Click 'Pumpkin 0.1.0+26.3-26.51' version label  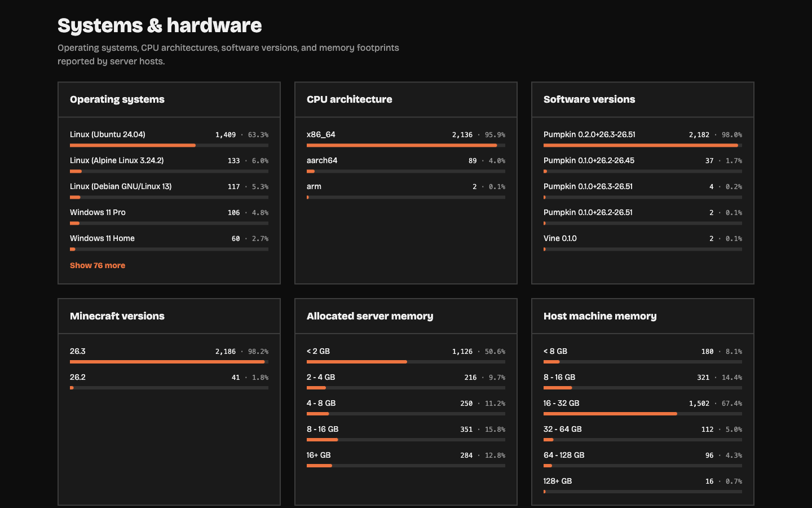click(x=588, y=186)
